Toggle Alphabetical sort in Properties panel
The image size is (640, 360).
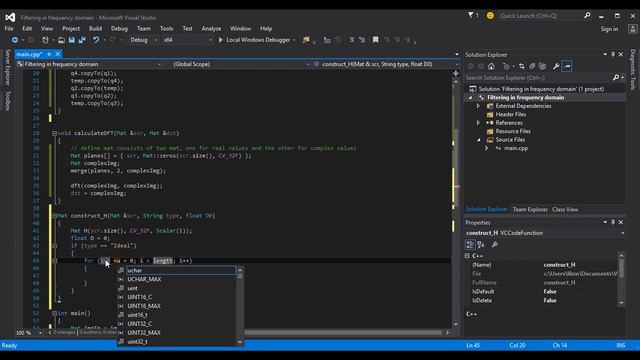coord(481,244)
